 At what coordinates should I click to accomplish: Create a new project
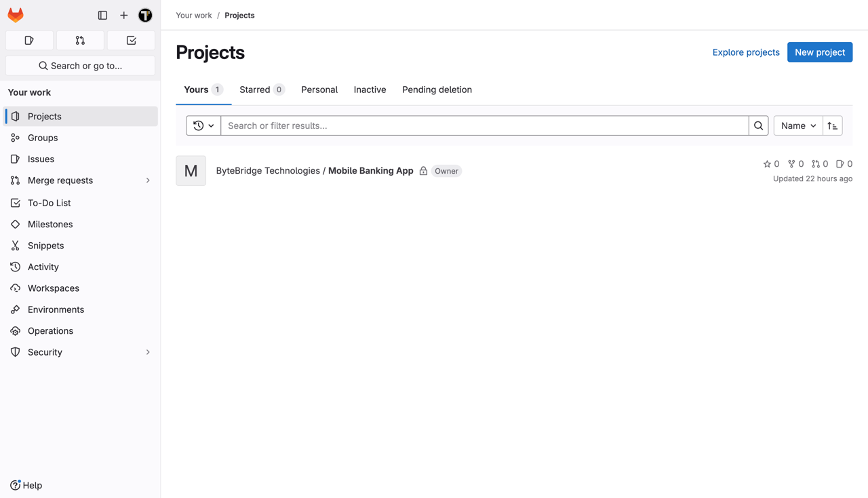tap(820, 52)
